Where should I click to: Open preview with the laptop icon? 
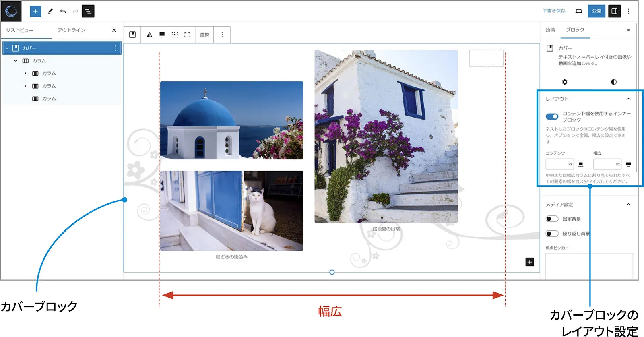(579, 11)
